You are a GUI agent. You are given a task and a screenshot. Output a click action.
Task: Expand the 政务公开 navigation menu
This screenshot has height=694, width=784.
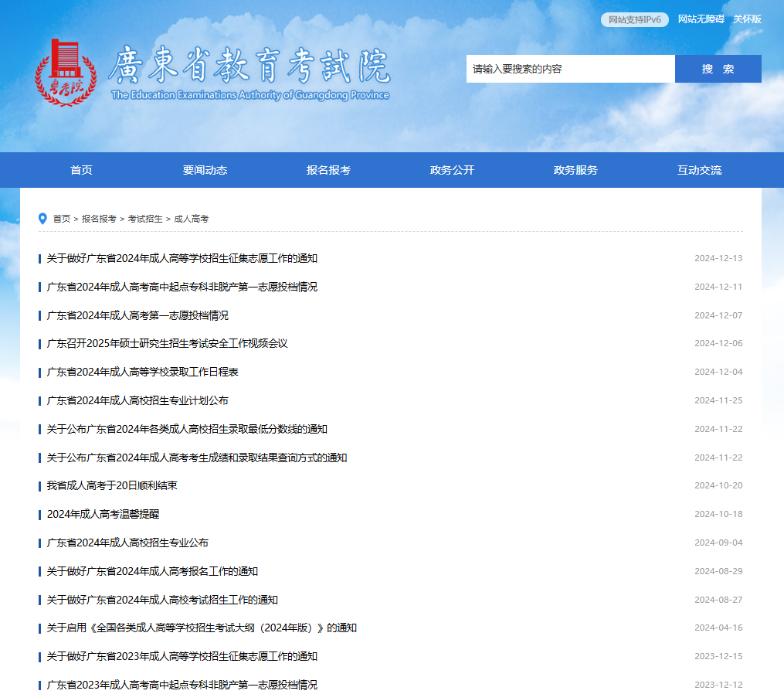[452, 170]
